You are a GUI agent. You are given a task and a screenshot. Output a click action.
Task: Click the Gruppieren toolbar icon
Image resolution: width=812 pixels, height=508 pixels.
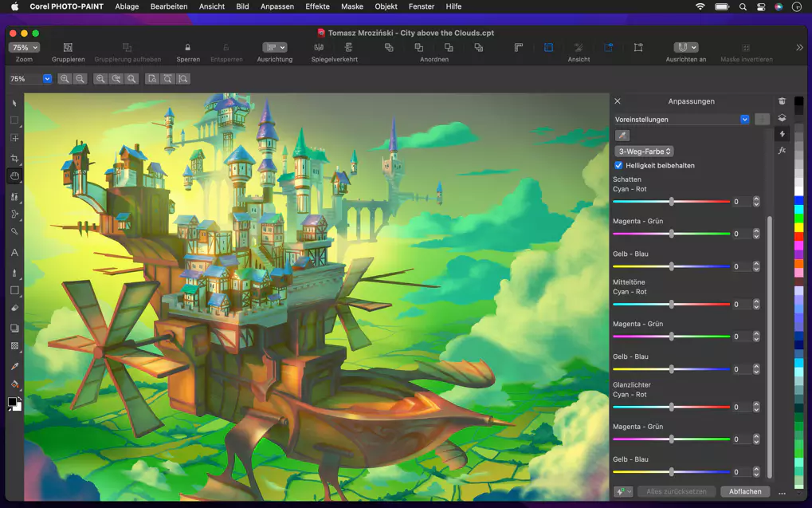tap(69, 48)
